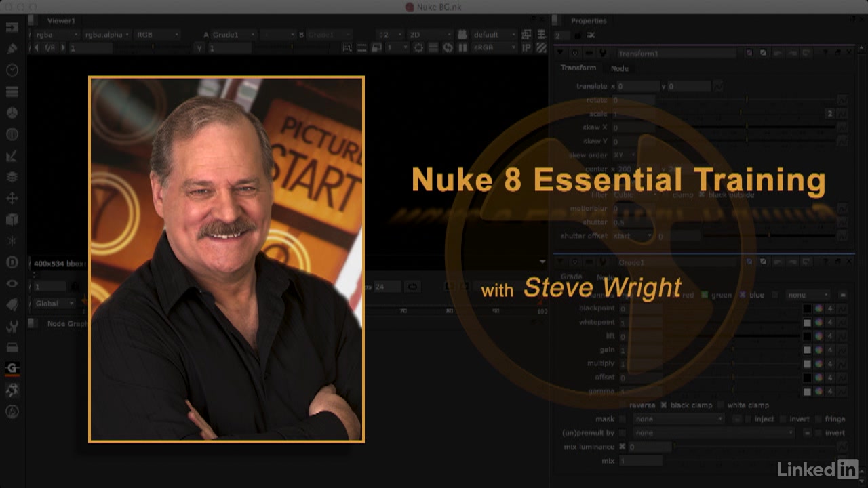Click the multiply row 4 channels button

click(829, 364)
